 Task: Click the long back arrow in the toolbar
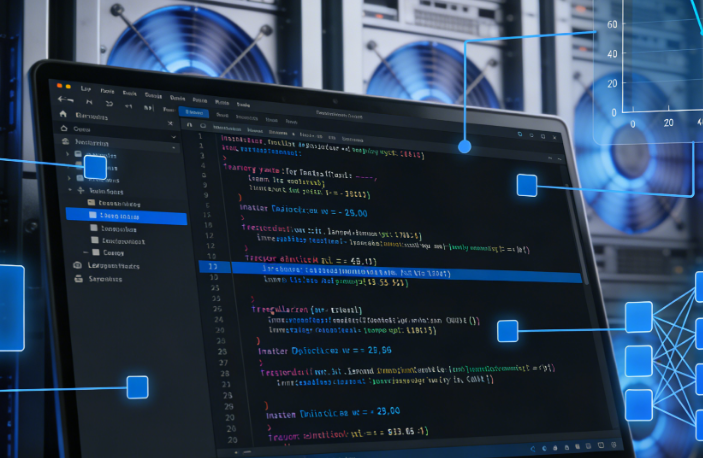[x=65, y=99]
